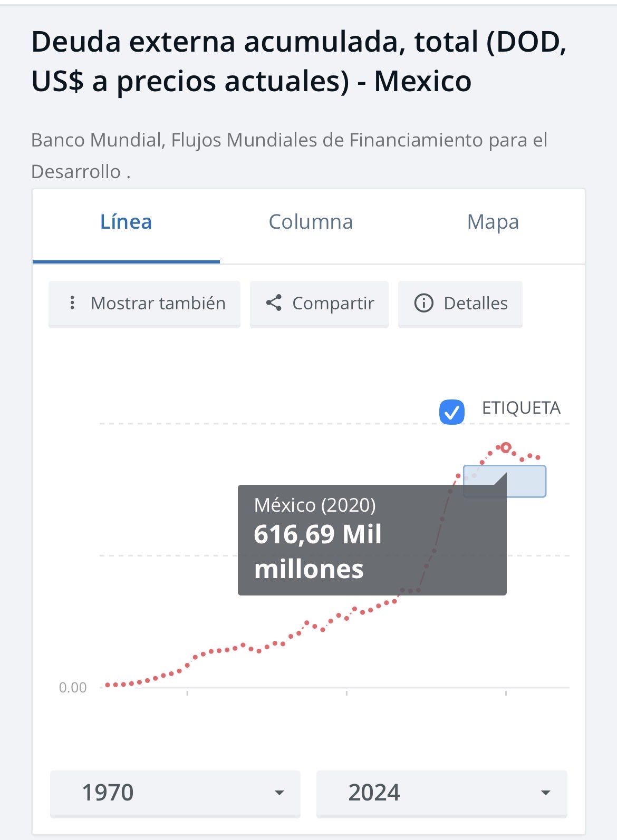The height and width of the screenshot is (840, 617).
Task: Click the arrow on the 2024 selector
Action: (x=546, y=793)
